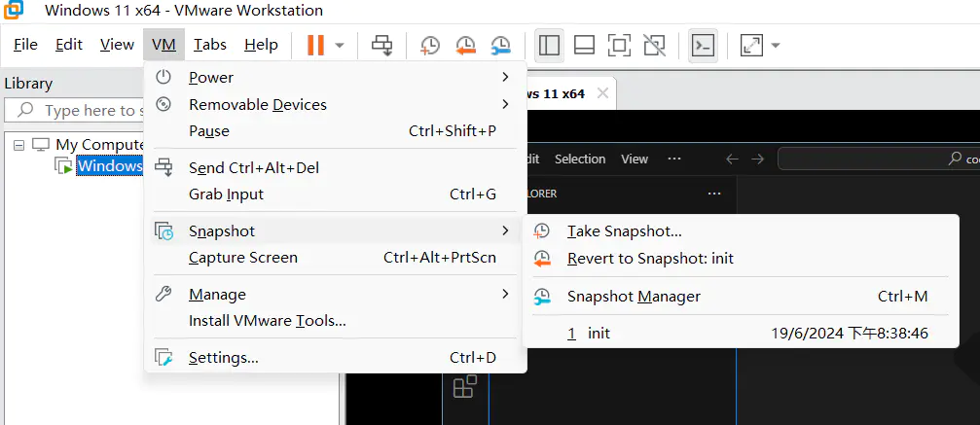Expand the Removable Devices submenu
The width and height of the screenshot is (980, 425).
336,104
